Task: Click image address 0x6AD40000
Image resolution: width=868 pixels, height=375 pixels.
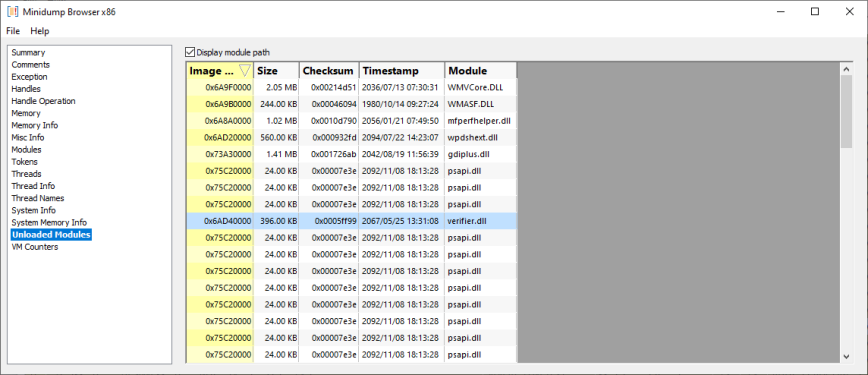Action: (x=228, y=221)
